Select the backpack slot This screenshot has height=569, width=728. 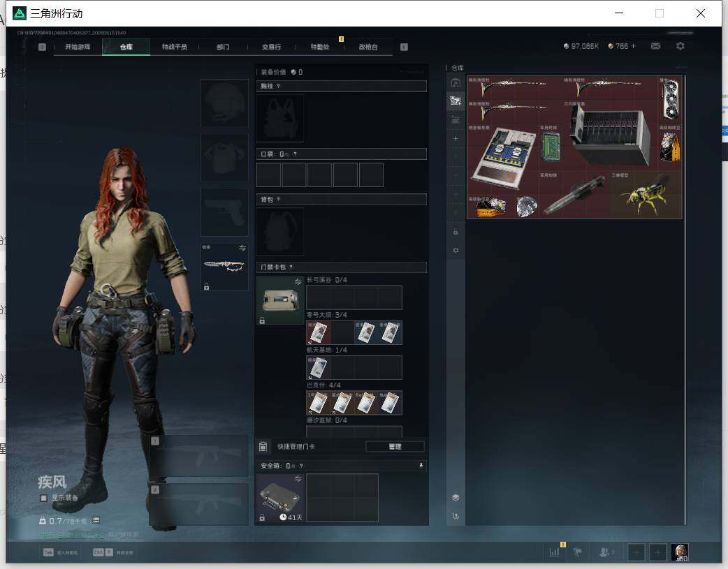tap(280, 231)
